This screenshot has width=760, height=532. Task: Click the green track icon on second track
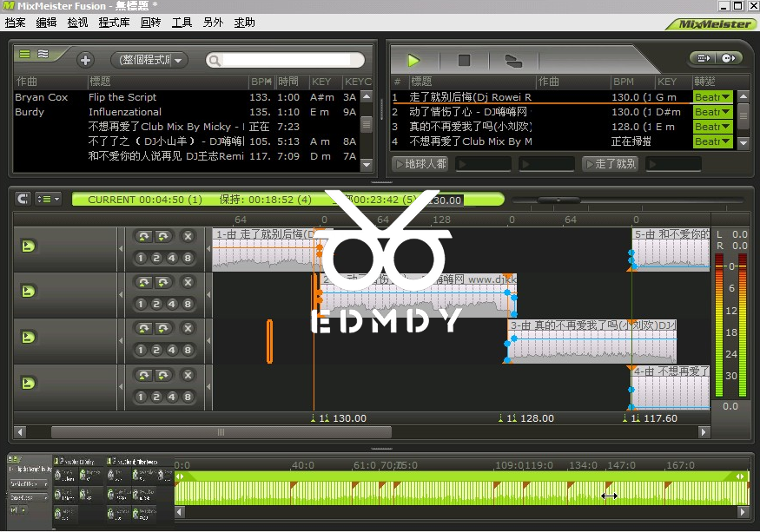(x=28, y=292)
